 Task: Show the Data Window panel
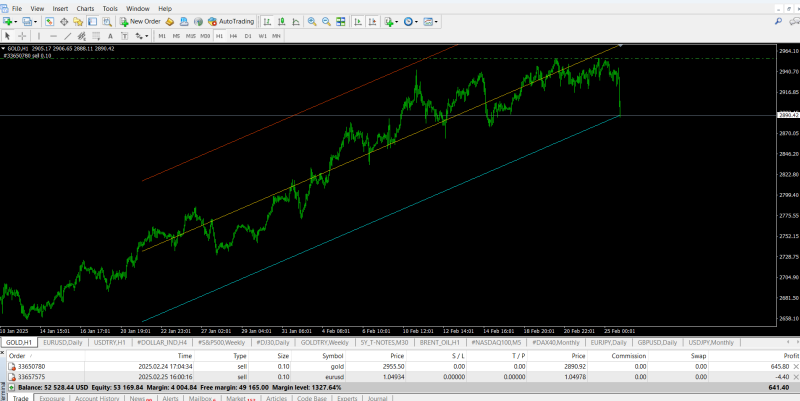tap(64, 21)
